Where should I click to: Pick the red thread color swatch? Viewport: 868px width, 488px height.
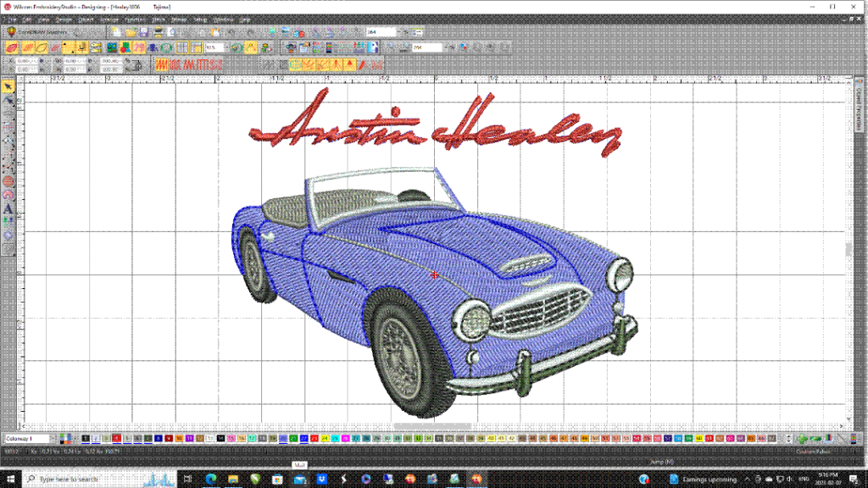point(116,438)
